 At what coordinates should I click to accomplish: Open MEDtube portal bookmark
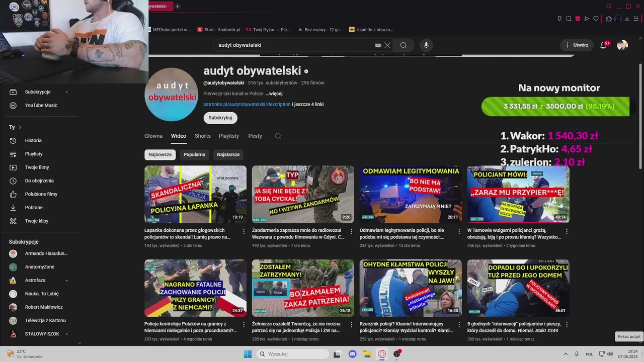click(170, 30)
